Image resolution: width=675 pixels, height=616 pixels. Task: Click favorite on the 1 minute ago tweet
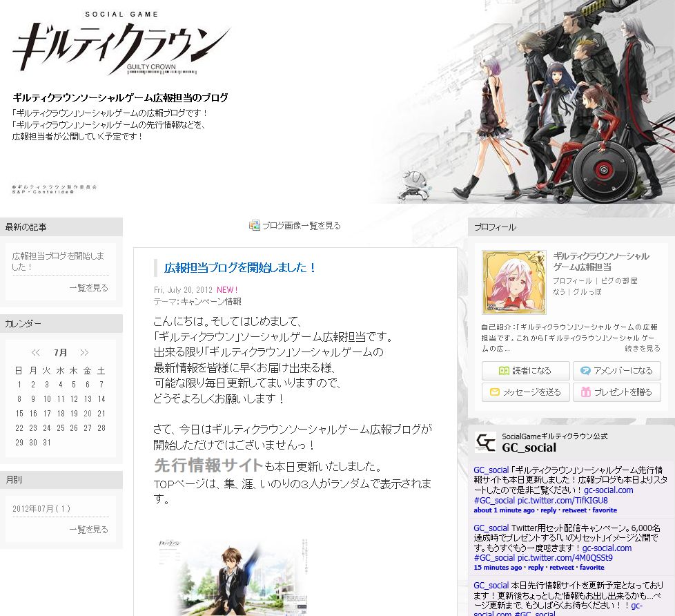coord(605,510)
